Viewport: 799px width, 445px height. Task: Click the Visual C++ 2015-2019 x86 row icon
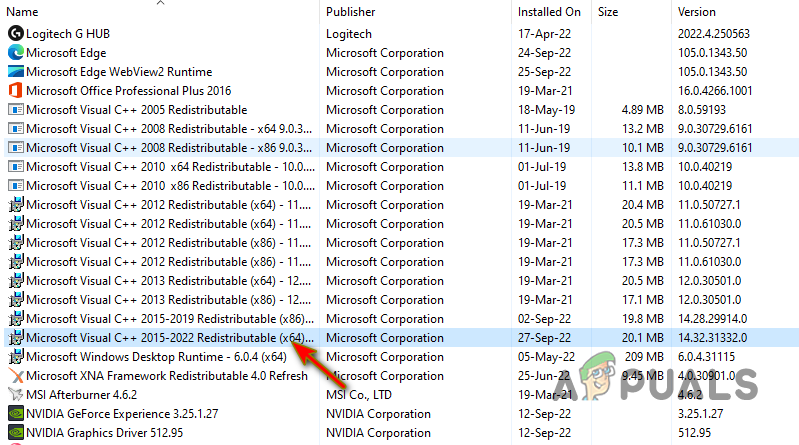[x=16, y=319]
